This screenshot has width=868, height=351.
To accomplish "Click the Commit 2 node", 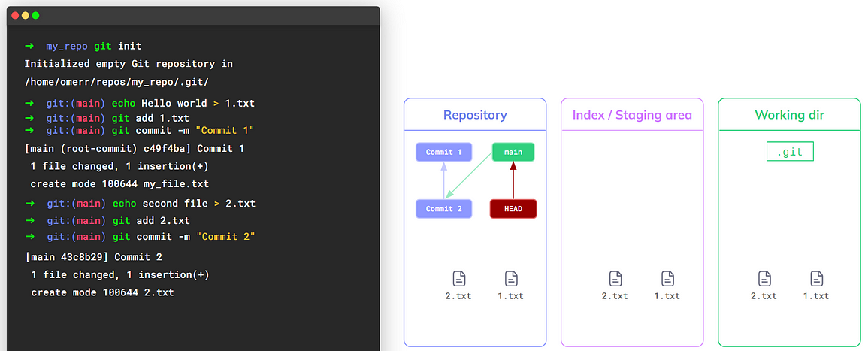I will click(x=444, y=209).
